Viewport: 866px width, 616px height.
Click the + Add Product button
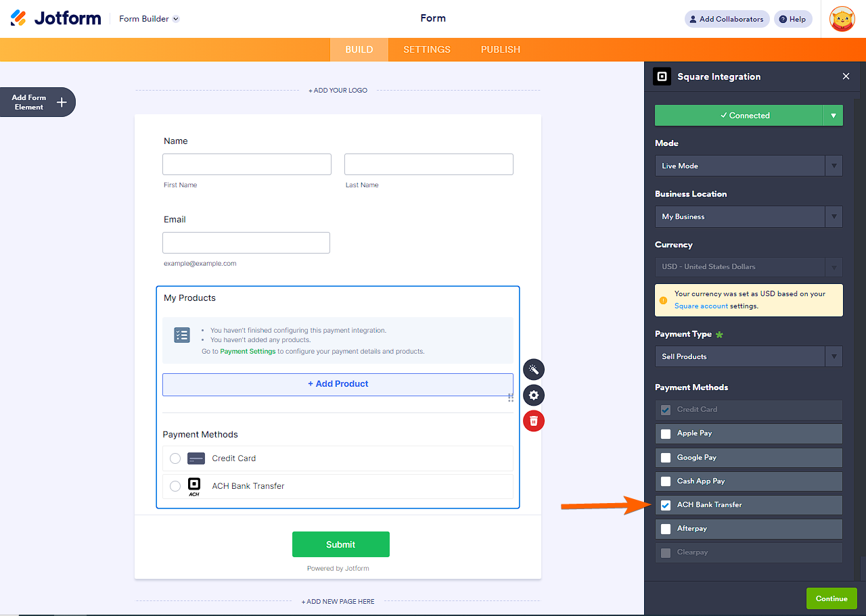338,384
